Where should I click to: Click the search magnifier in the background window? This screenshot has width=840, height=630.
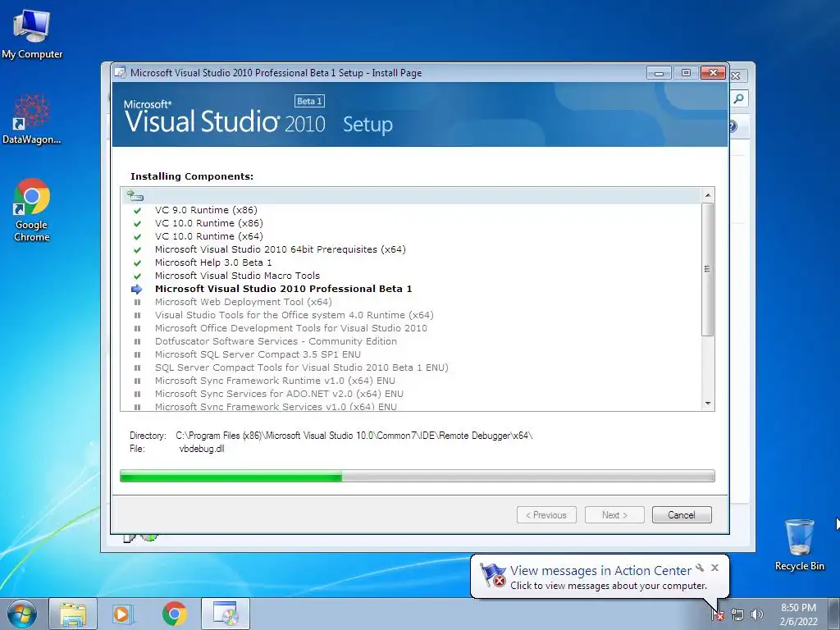tap(739, 98)
